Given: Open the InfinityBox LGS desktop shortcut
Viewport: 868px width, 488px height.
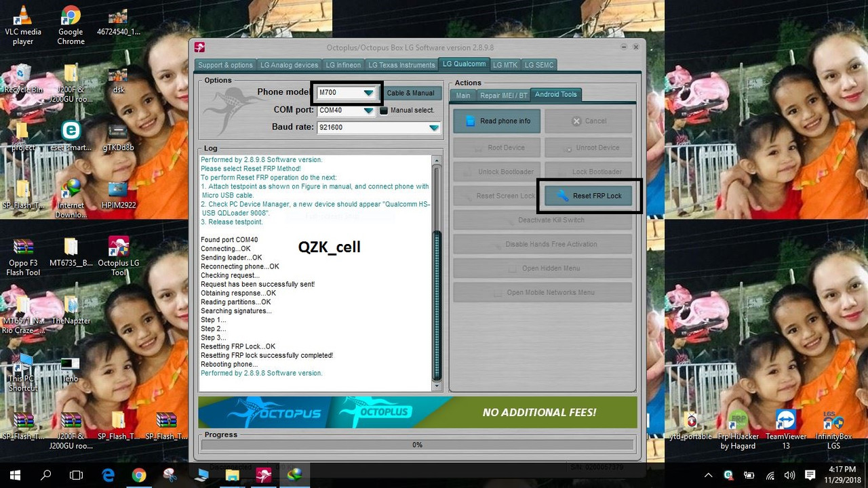Looking at the screenshot, I should click(833, 430).
